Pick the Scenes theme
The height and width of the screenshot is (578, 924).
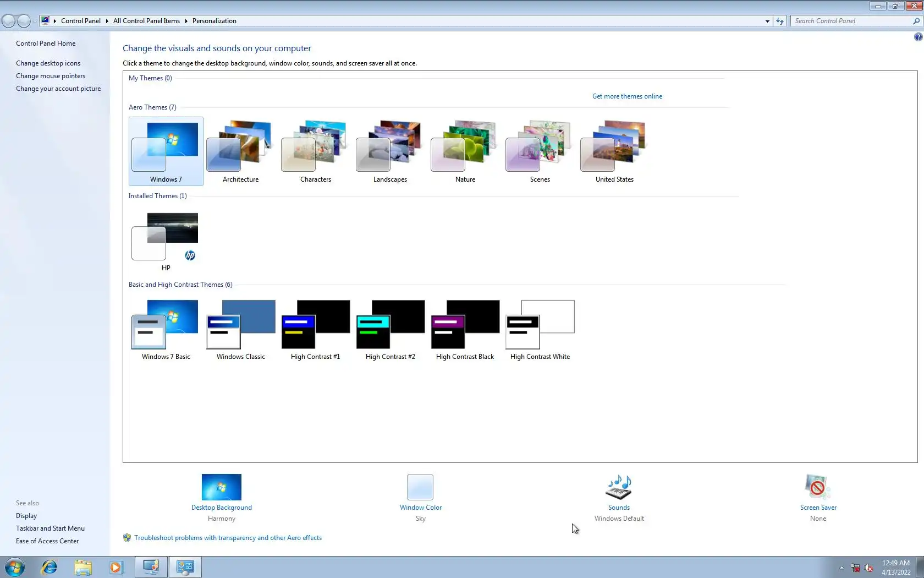click(x=540, y=151)
